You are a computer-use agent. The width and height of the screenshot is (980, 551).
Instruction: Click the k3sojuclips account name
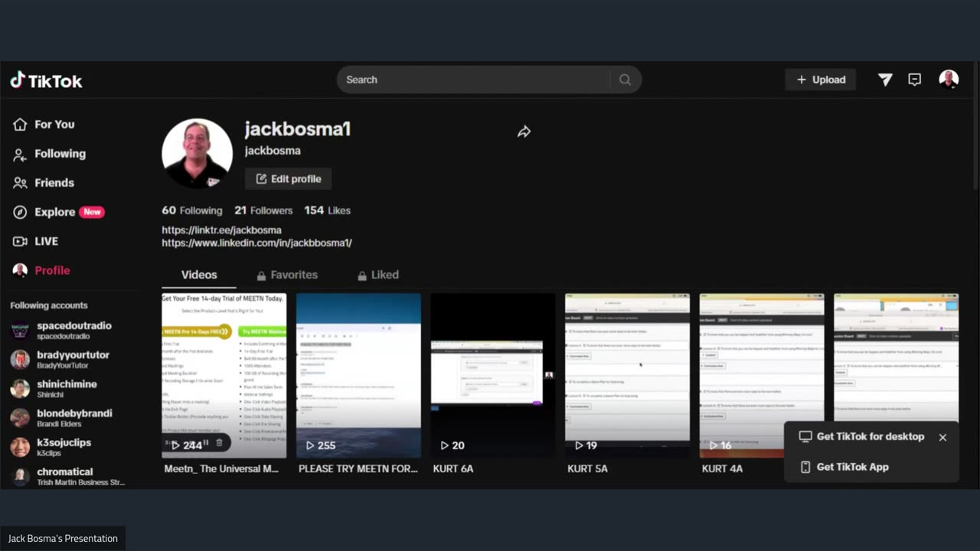click(x=64, y=442)
